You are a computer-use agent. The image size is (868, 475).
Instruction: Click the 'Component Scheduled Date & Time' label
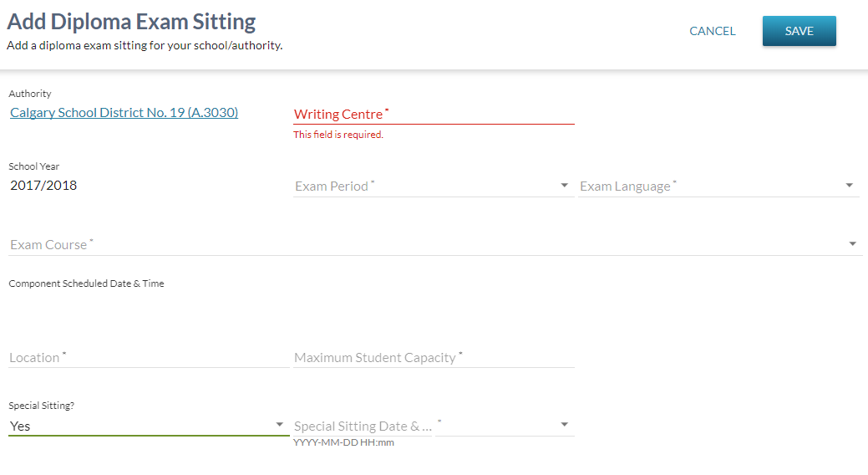coord(86,283)
